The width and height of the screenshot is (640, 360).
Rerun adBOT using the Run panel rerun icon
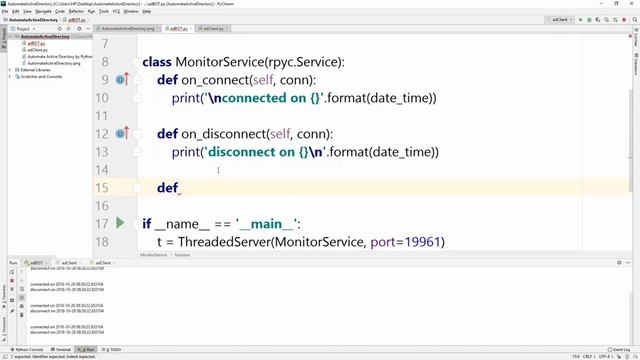coord(12,272)
